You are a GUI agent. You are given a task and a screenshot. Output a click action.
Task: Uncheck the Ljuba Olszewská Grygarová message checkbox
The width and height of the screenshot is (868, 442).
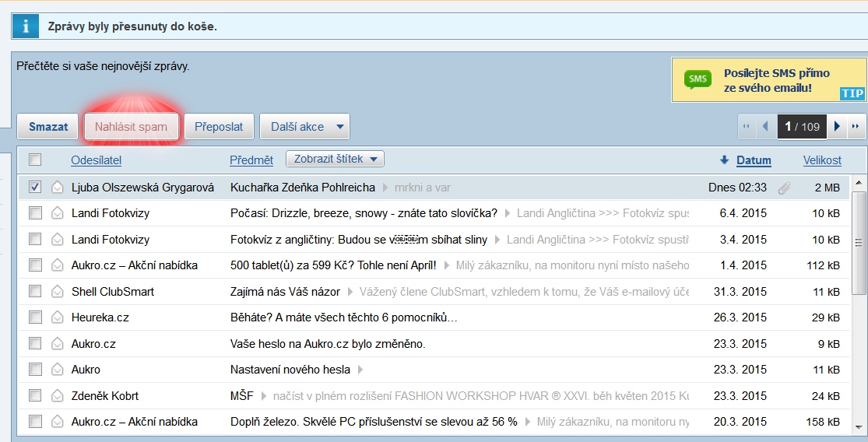point(35,188)
